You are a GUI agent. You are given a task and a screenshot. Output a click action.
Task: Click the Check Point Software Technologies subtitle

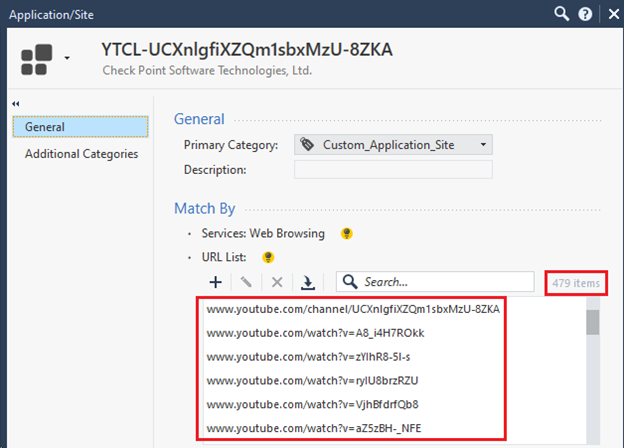207,70
